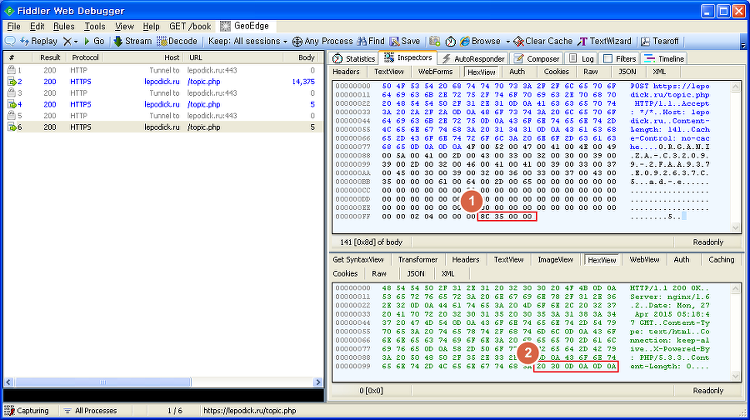Sort sessions by Protocol column header
This screenshot has height=420, width=750.
[85, 57]
